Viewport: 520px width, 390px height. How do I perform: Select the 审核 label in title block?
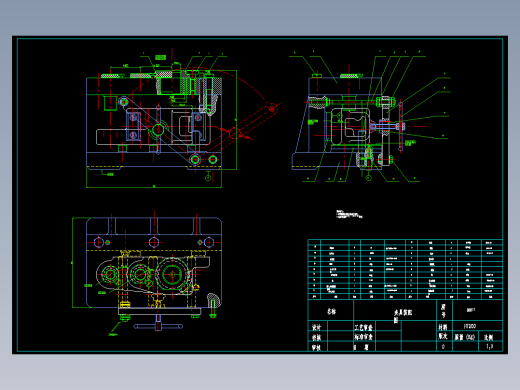tap(316, 348)
